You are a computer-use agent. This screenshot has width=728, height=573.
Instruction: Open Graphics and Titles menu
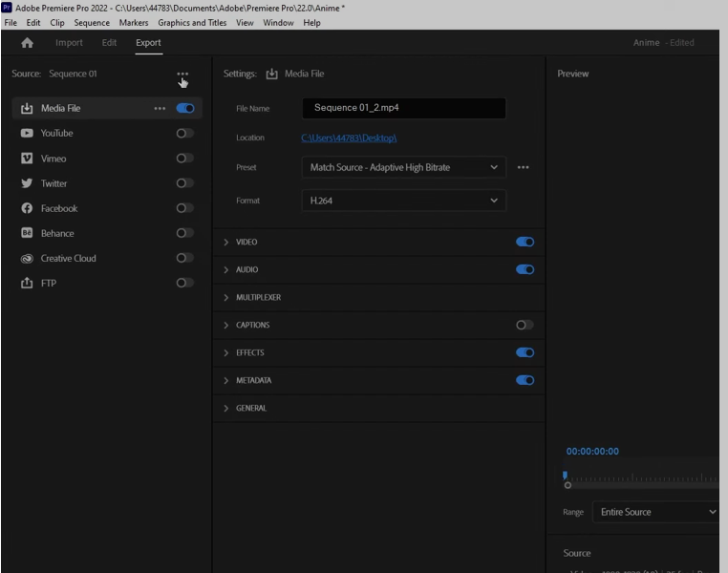[x=192, y=23]
